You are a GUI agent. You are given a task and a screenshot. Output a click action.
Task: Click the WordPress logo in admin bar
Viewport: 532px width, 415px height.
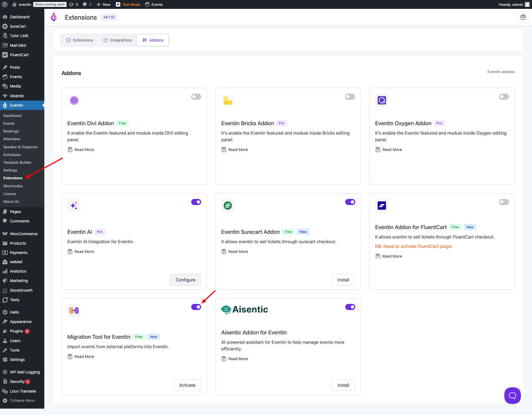point(4,4)
